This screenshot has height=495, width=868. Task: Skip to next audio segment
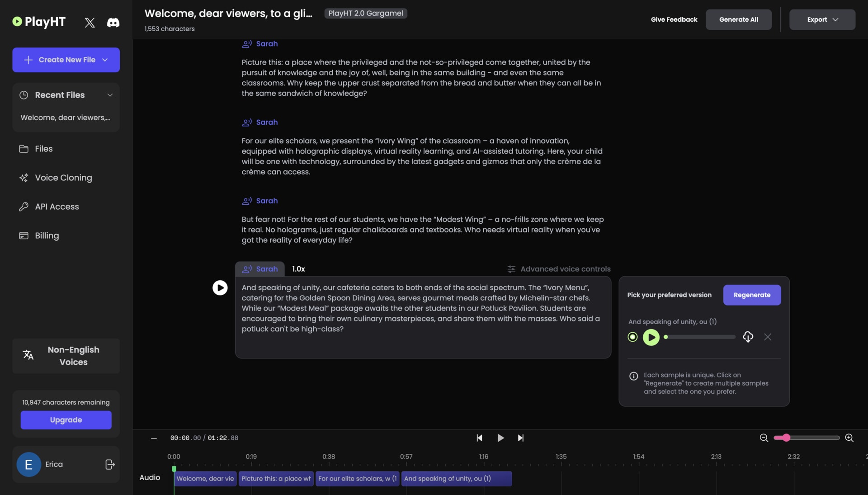click(520, 438)
